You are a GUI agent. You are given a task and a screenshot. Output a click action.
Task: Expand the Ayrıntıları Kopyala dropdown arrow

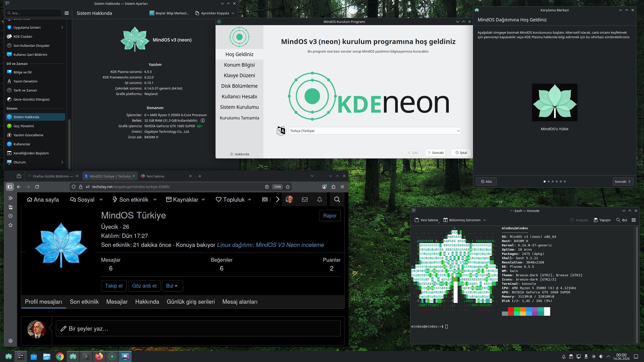coord(233,13)
